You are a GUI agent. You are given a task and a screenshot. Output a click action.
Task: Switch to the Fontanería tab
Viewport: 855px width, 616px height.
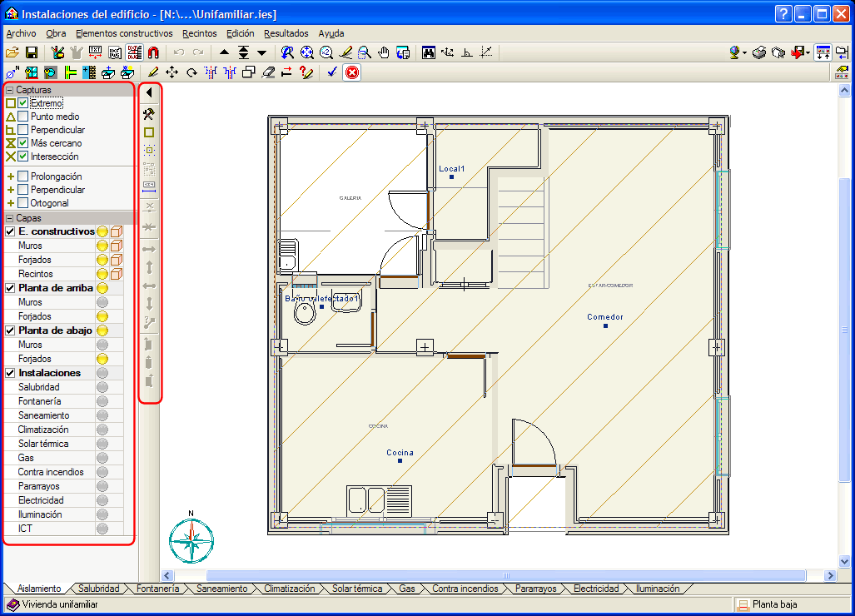click(x=157, y=589)
